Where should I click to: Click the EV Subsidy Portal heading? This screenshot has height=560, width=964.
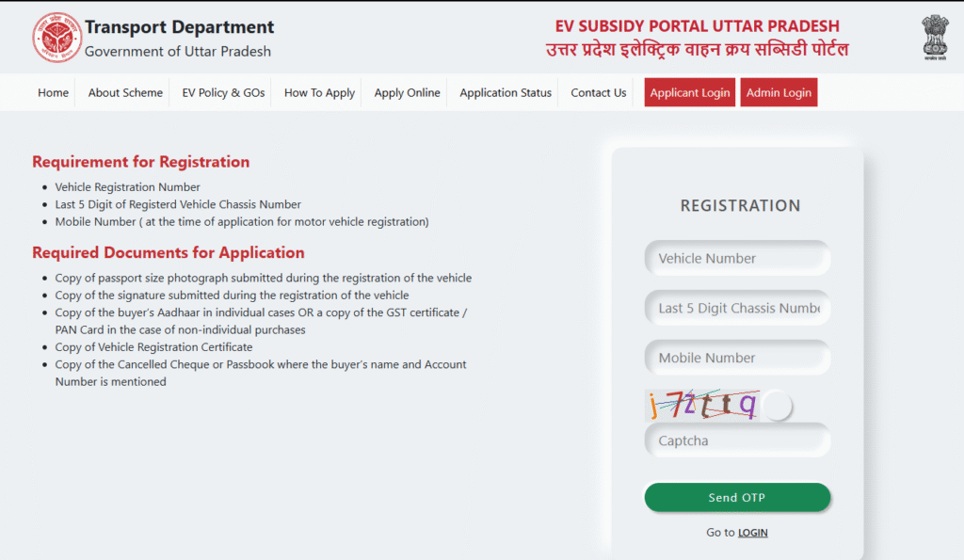pyautogui.click(x=699, y=25)
